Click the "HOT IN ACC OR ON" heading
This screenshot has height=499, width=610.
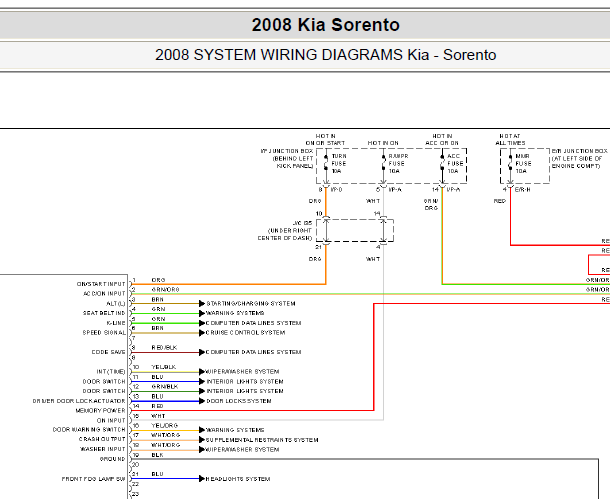tap(442, 140)
